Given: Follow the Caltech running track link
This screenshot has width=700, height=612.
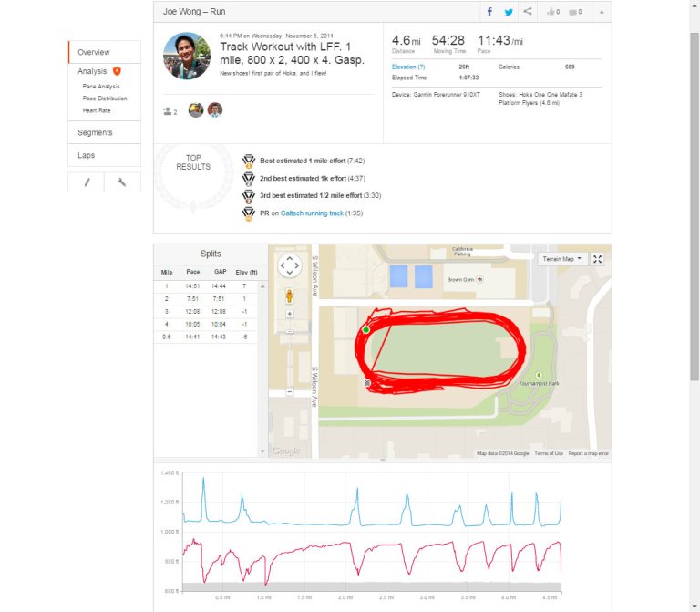Looking at the screenshot, I should click(x=312, y=213).
